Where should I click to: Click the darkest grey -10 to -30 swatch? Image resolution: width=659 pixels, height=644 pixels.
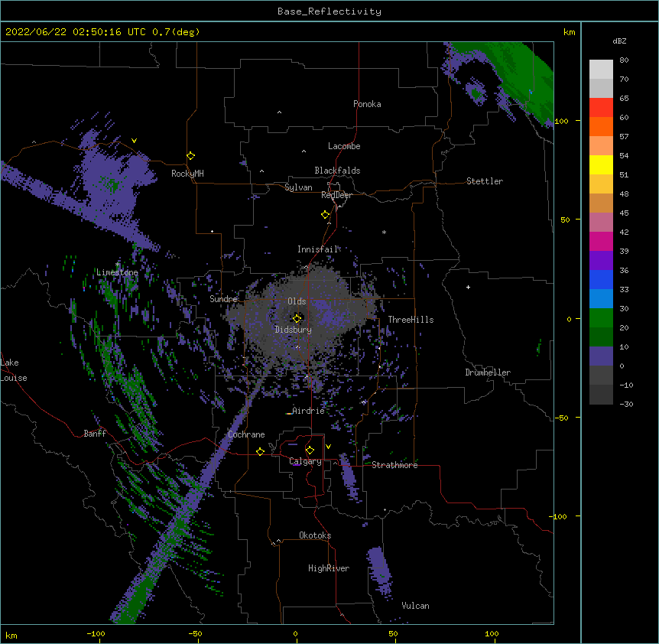(x=601, y=395)
